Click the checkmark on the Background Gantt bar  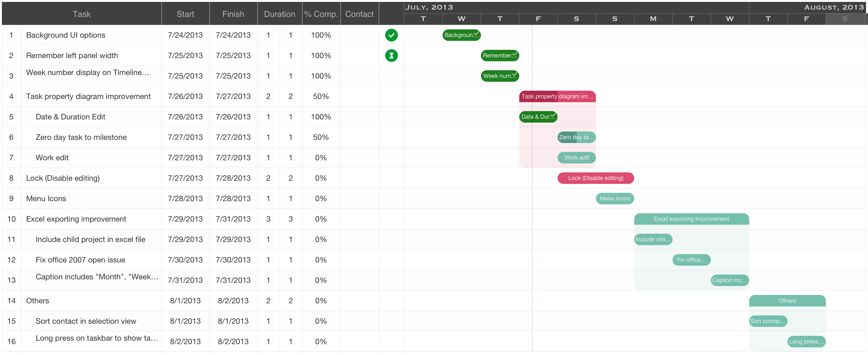coord(476,33)
